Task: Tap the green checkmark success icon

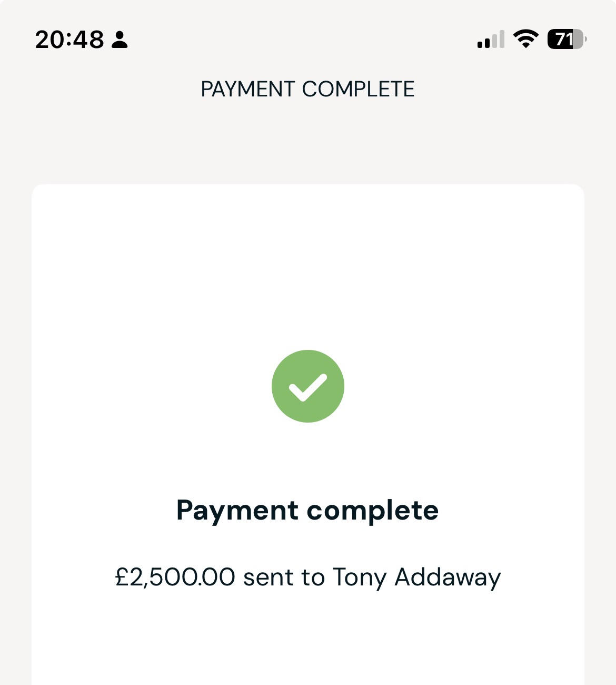Action: pyautogui.click(x=308, y=386)
